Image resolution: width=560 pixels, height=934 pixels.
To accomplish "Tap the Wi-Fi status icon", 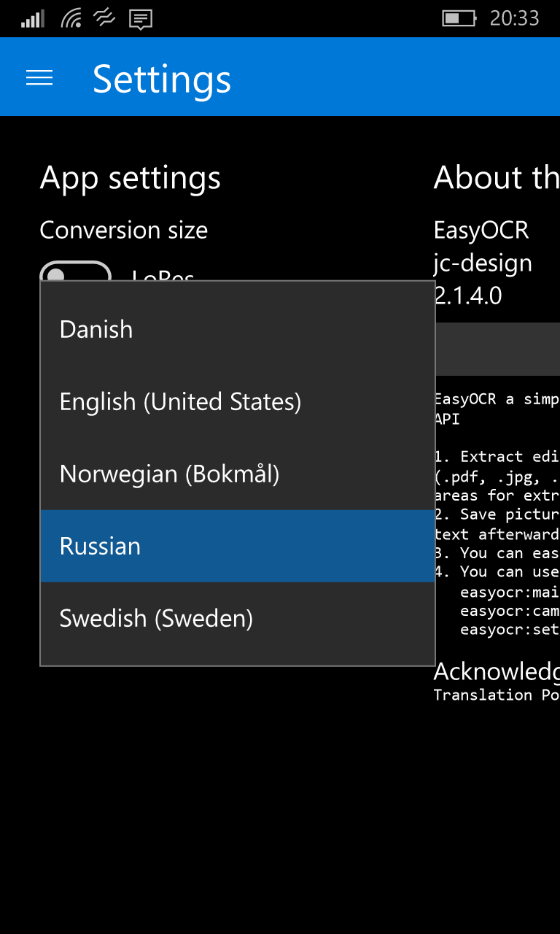I will [71, 18].
